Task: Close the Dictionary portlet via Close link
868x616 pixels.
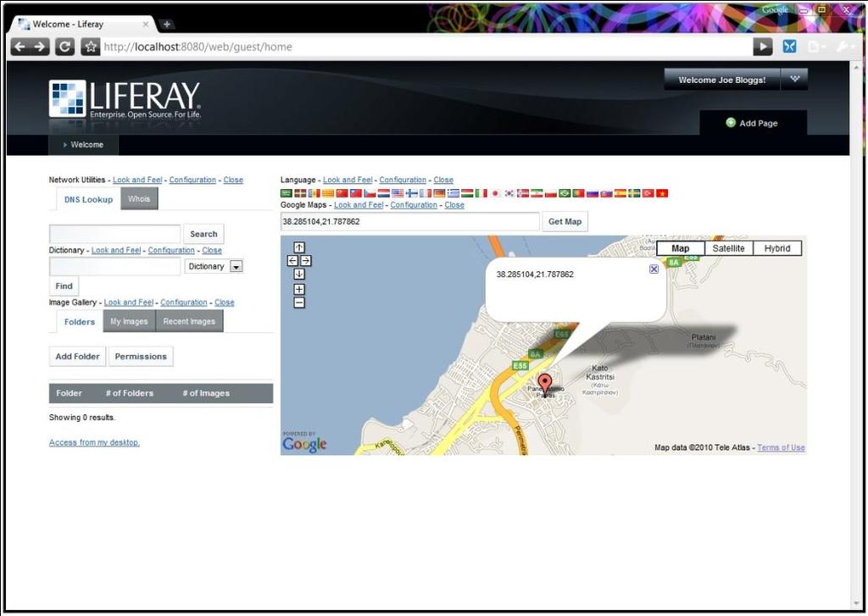Action: tap(212, 250)
